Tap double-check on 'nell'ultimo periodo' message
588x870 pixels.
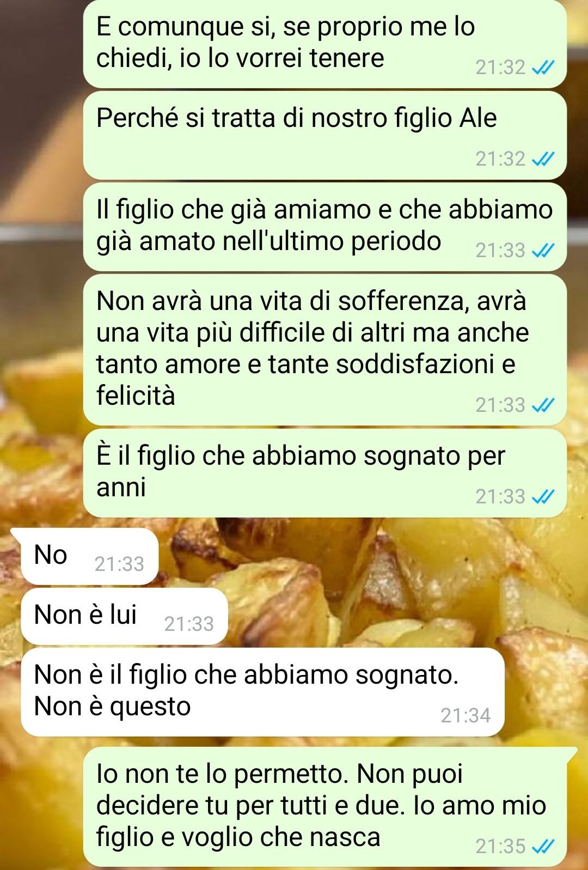pos(543,251)
